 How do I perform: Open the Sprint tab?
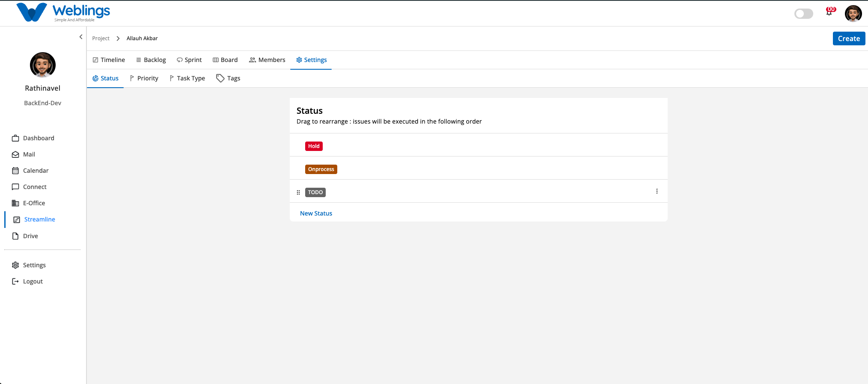[x=189, y=60]
